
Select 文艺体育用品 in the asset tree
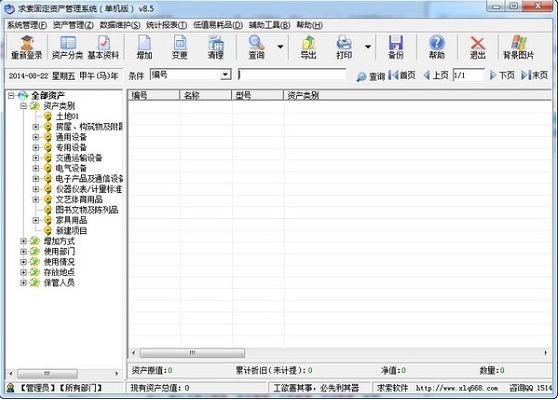(x=79, y=199)
